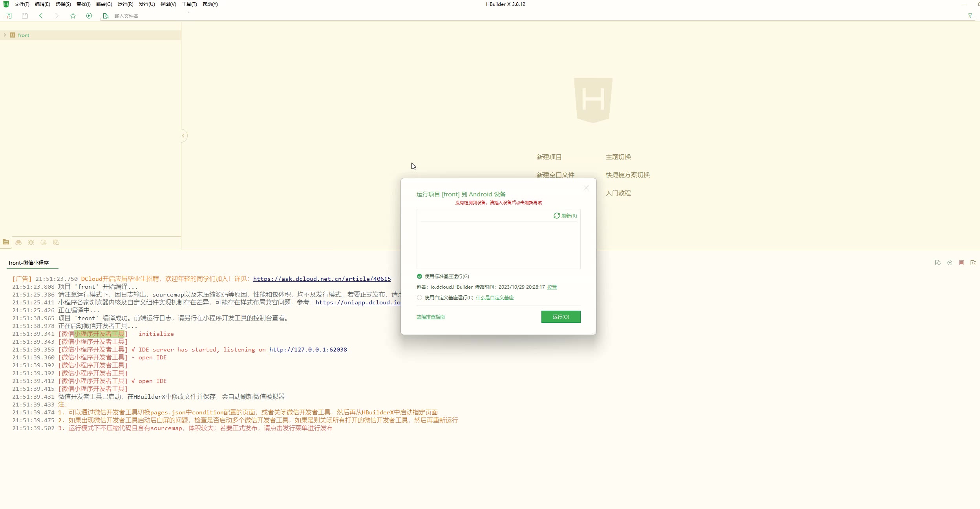
Task: Click 新建项目 on the welcome page
Action: [549, 157]
